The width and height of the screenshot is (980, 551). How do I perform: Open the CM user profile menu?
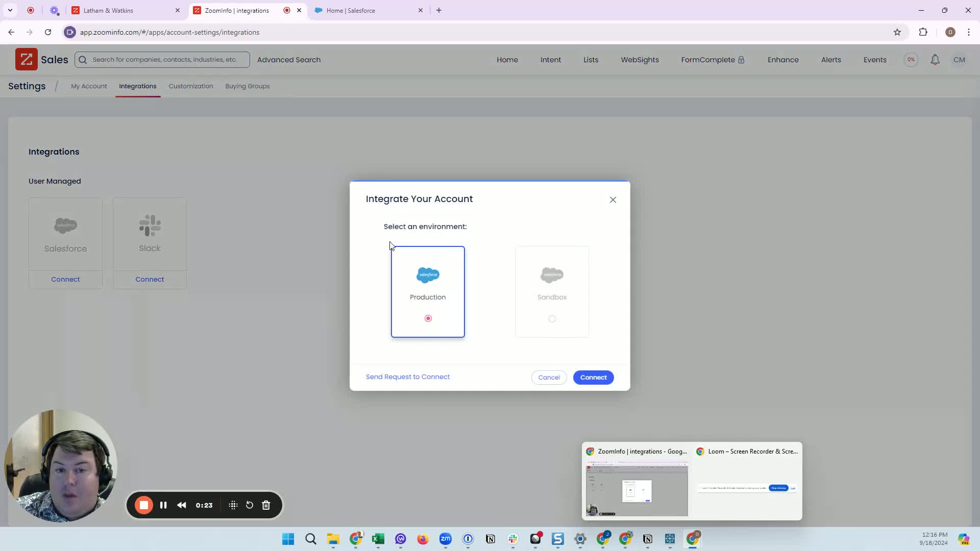[959, 60]
